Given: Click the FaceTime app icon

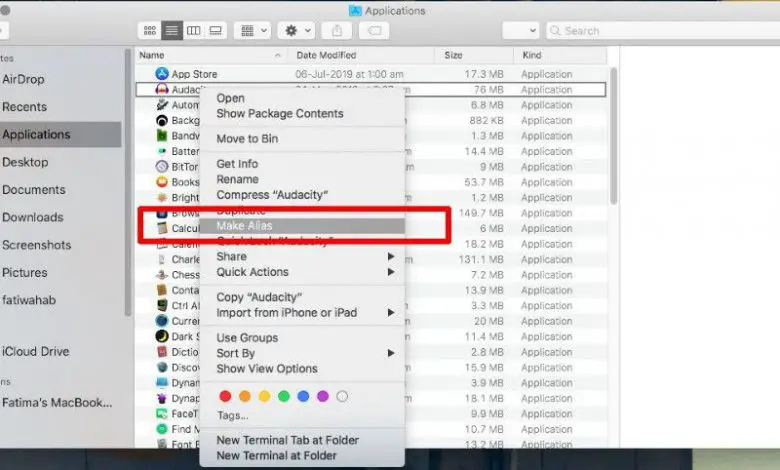Looking at the screenshot, I should (x=162, y=413).
